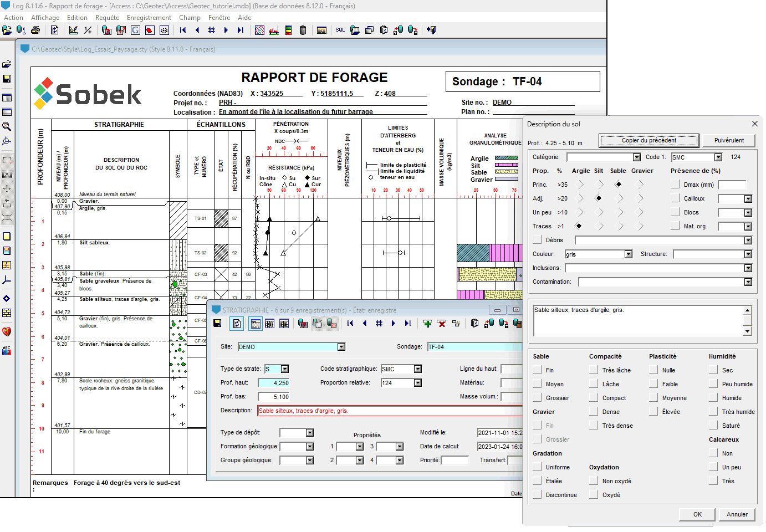This screenshot has width=766, height=532.
Task: Open the SQL query tool
Action: point(340,30)
